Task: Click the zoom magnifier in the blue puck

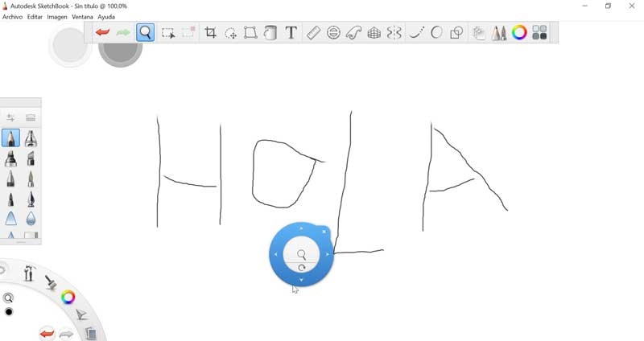Action: pos(301,255)
